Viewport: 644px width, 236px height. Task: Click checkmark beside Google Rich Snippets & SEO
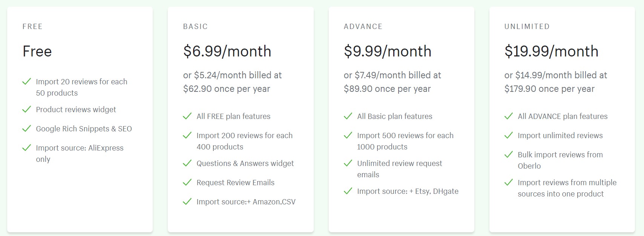(x=26, y=129)
